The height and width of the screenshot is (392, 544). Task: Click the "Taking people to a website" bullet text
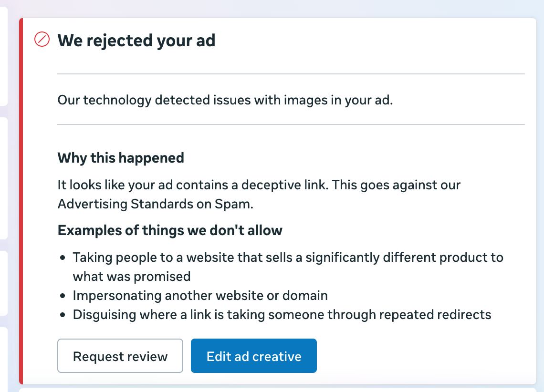coord(288,258)
